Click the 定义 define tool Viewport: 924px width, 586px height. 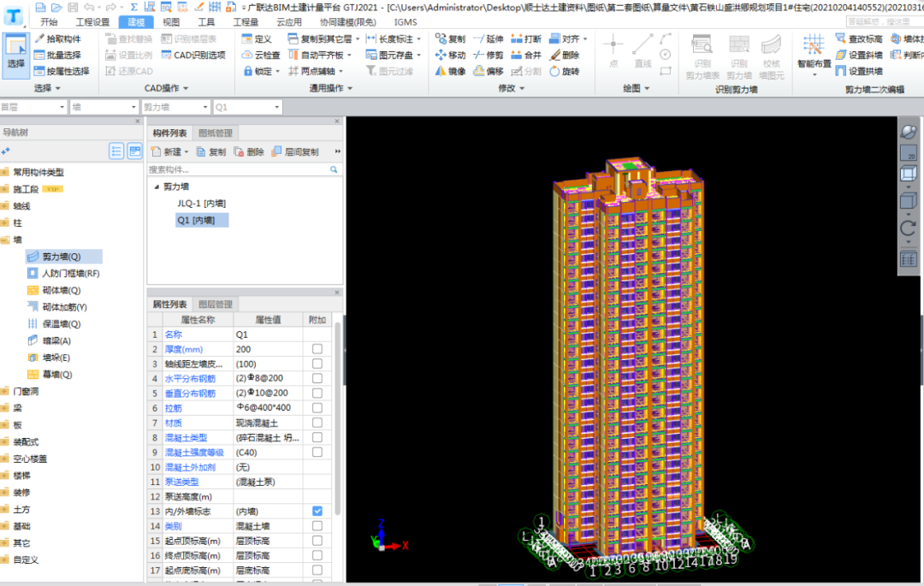pyautogui.click(x=257, y=38)
